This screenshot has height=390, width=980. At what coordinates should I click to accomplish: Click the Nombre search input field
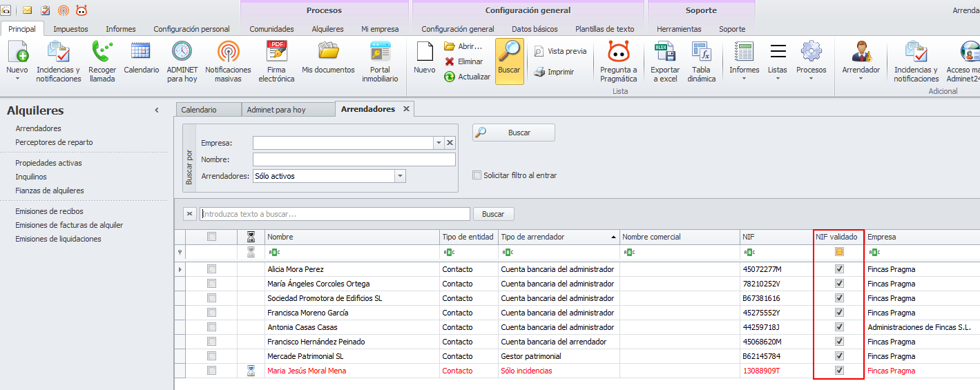[354, 159]
